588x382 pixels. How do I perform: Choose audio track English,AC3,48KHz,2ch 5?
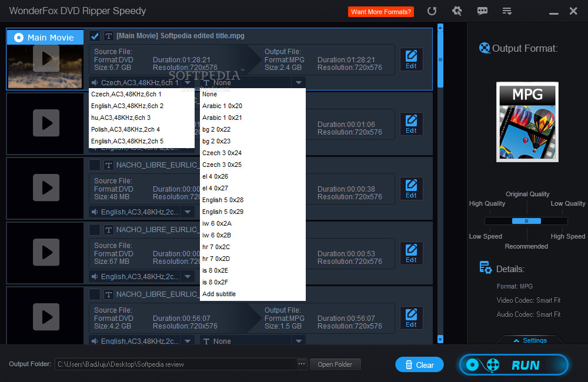(141, 141)
